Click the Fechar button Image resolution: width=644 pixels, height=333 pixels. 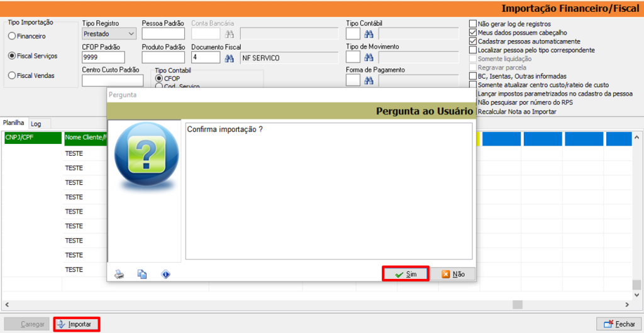click(619, 324)
